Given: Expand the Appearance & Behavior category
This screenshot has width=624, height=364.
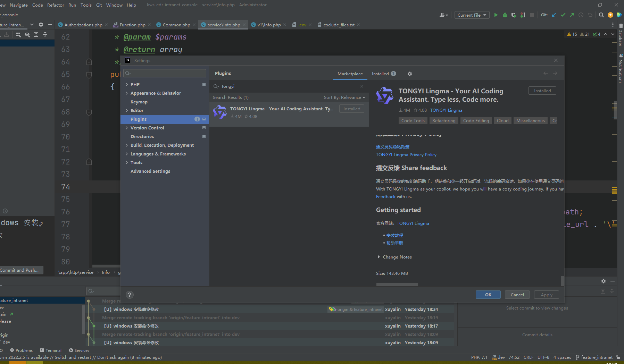Looking at the screenshot, I should pyautogui.click(x=127, y=93).
